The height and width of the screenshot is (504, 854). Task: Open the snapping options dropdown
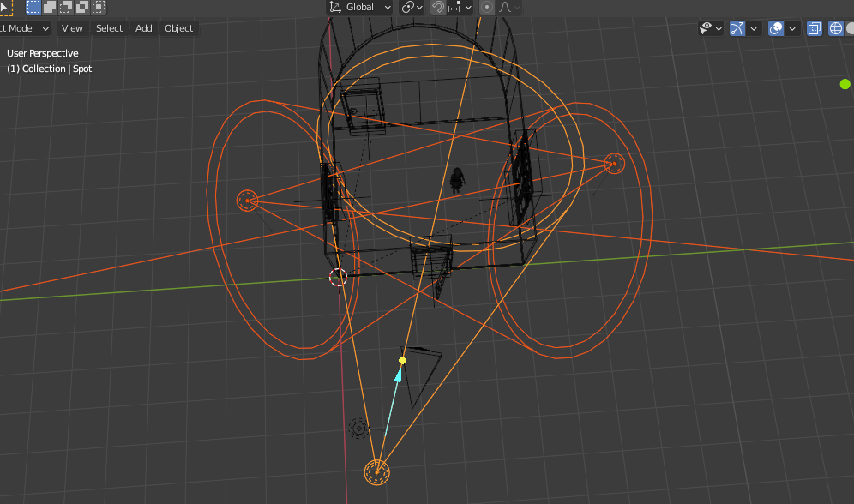[460, 7]
